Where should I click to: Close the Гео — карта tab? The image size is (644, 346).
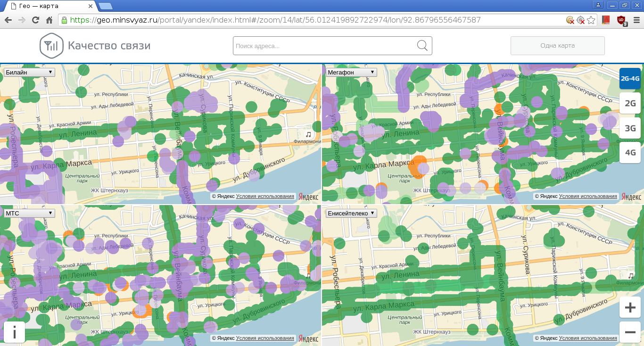(x=90, y=6)
